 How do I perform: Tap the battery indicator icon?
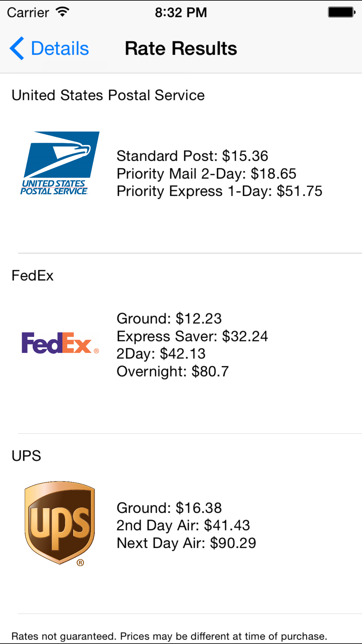pos(342,12)
